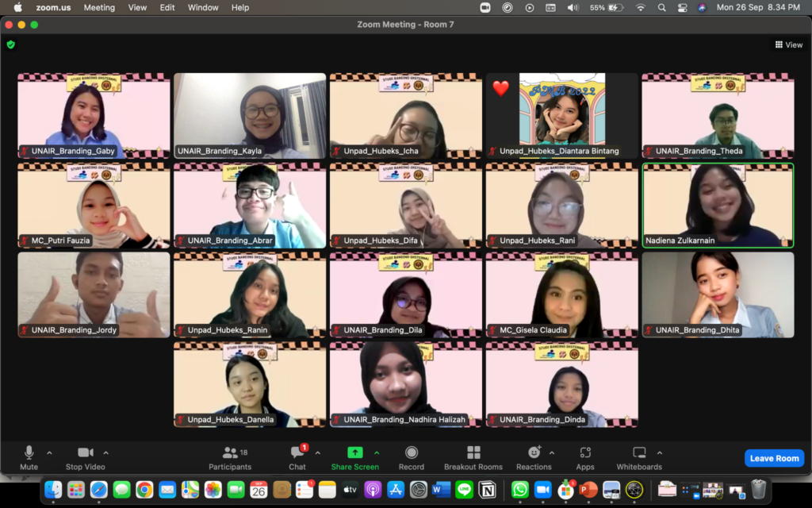Open the Participants panel
This screenshot has width=812, height=508.
tap(230, 457)
